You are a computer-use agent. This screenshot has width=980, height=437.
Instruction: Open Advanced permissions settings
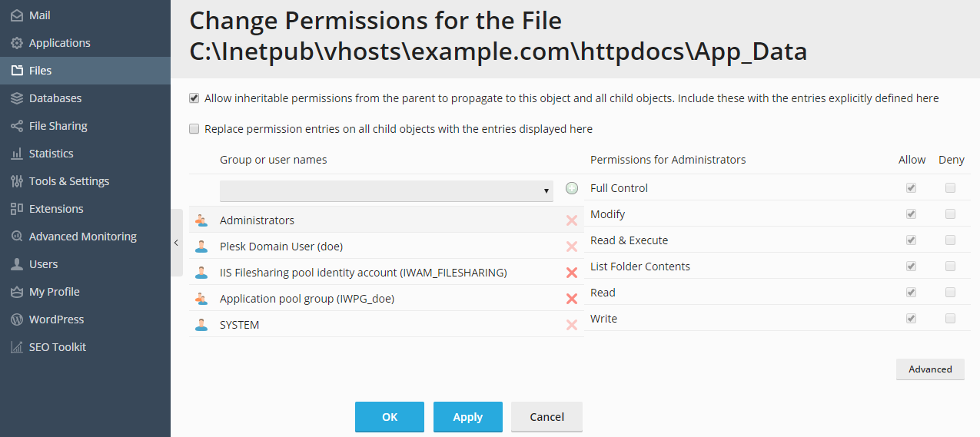(x=930, y=369)
